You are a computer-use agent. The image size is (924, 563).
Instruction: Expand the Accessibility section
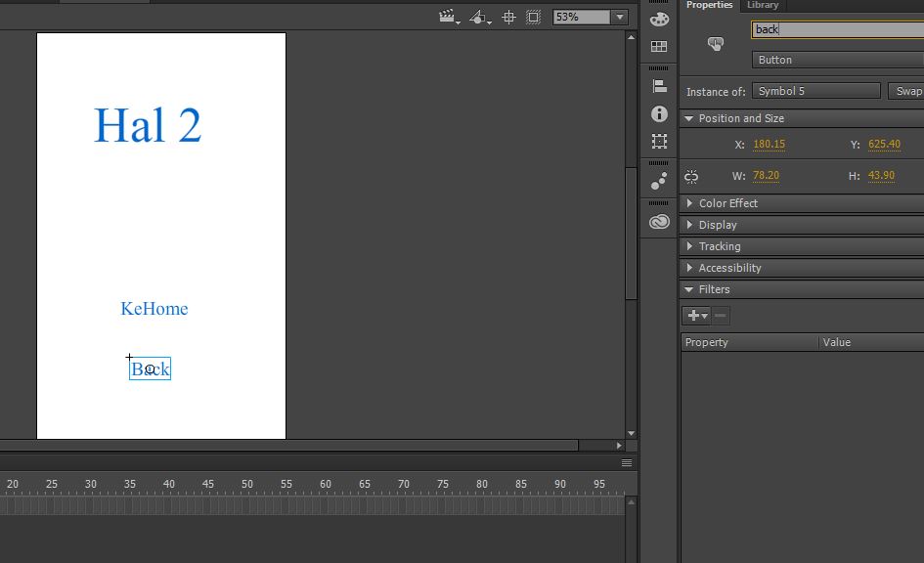click(x=689, y=268)
